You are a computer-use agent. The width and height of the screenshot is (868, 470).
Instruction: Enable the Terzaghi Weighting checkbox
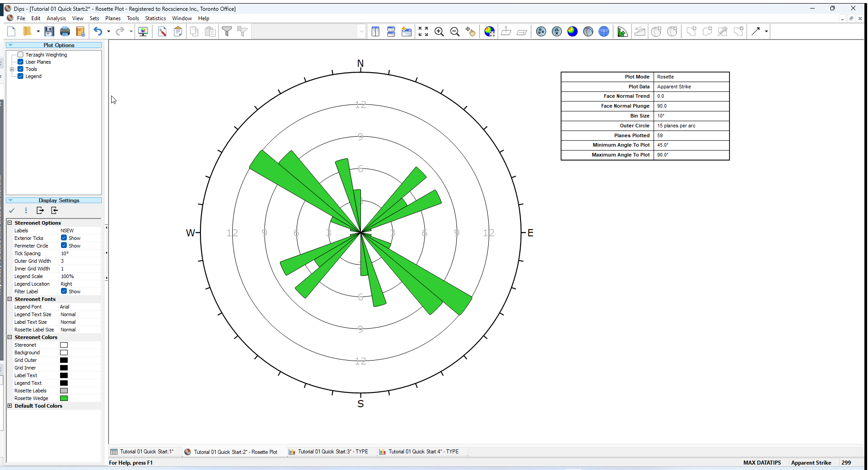click(x=20, y=54)
